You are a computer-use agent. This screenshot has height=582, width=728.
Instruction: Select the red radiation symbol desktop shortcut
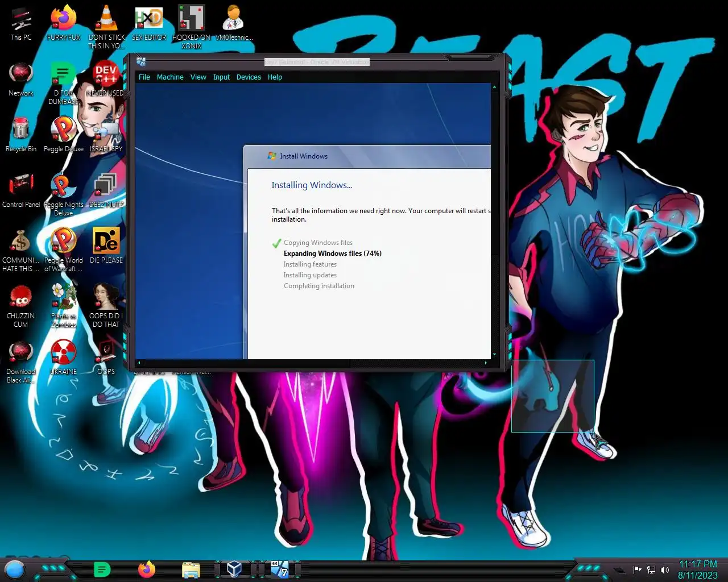click(x=64, y=358)
